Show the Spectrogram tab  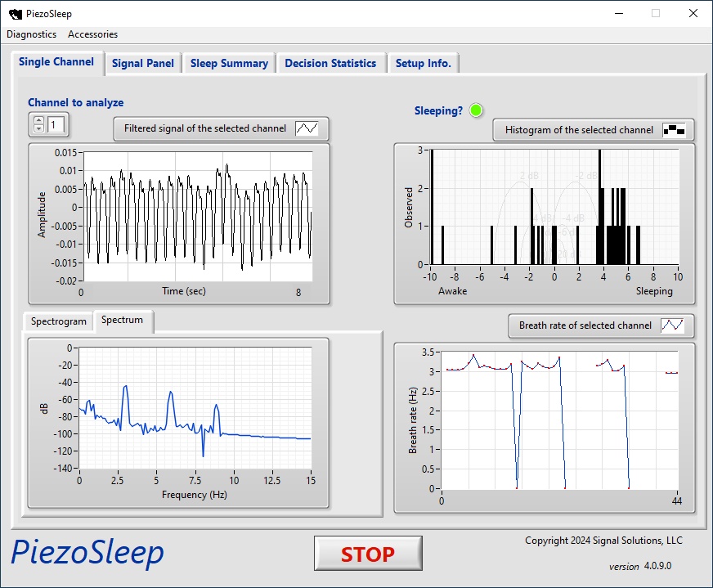pos(58,321)
